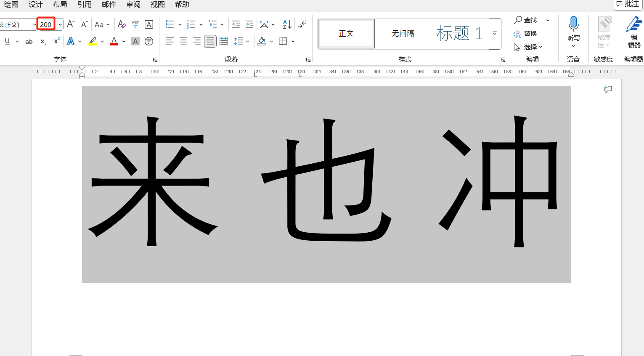This screenshot has width=644, height=356.
Task: Apply subscript formatting
Action: (x=43, y=41)
